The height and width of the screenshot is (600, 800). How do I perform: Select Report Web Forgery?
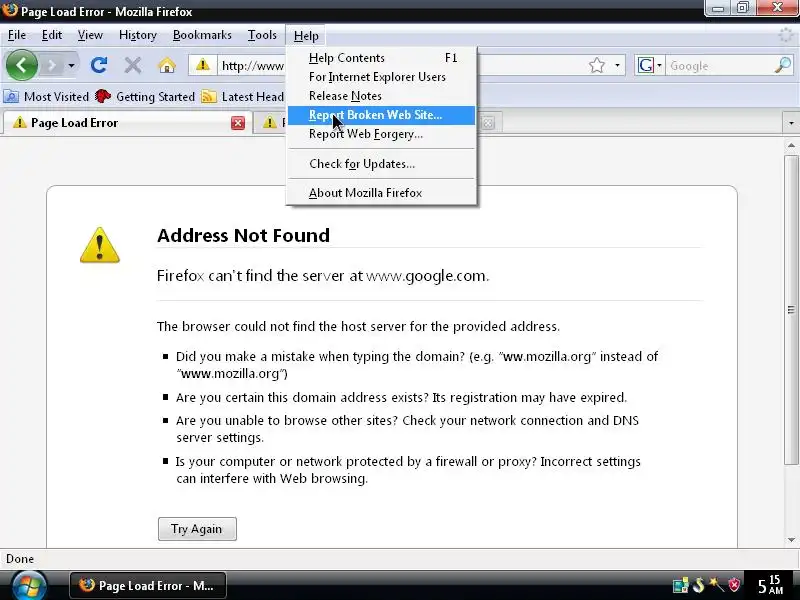point(382,134)
